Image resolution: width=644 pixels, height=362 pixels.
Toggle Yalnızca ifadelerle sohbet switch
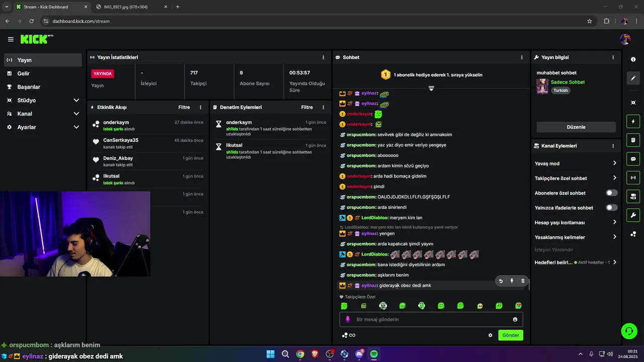tap(611, 208)
